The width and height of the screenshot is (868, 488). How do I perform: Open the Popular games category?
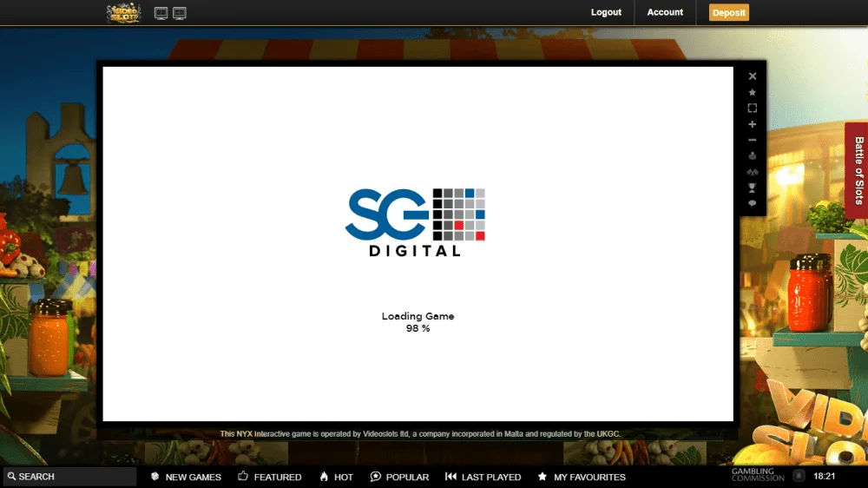tap(399, 477)
